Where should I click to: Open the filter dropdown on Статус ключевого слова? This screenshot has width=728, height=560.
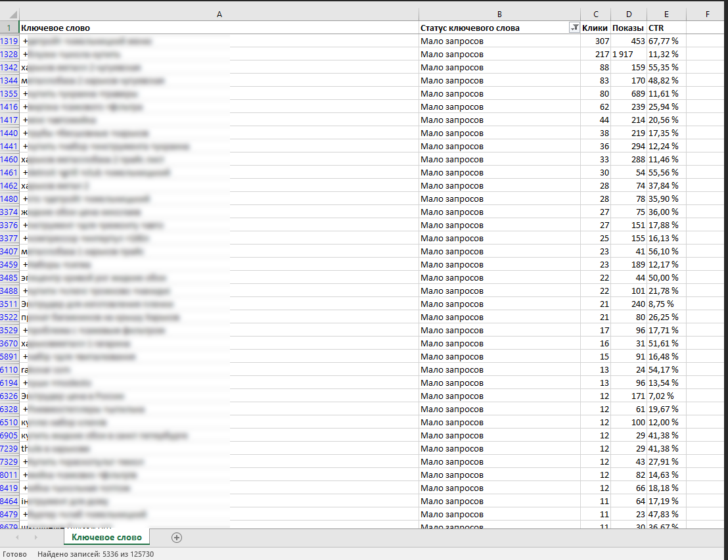click(574, 28)
